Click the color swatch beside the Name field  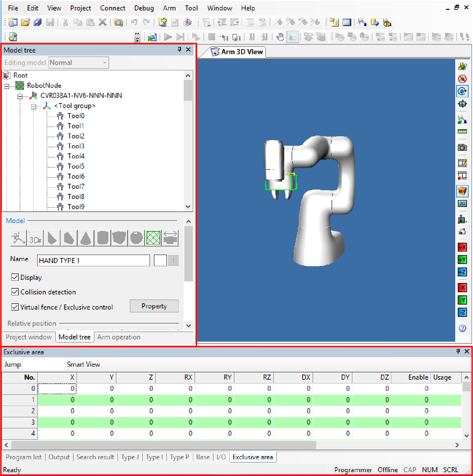coord(160,261)
